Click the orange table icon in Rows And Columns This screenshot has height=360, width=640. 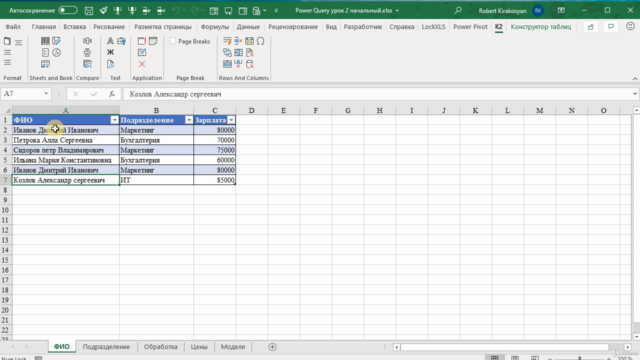point(249,41)
